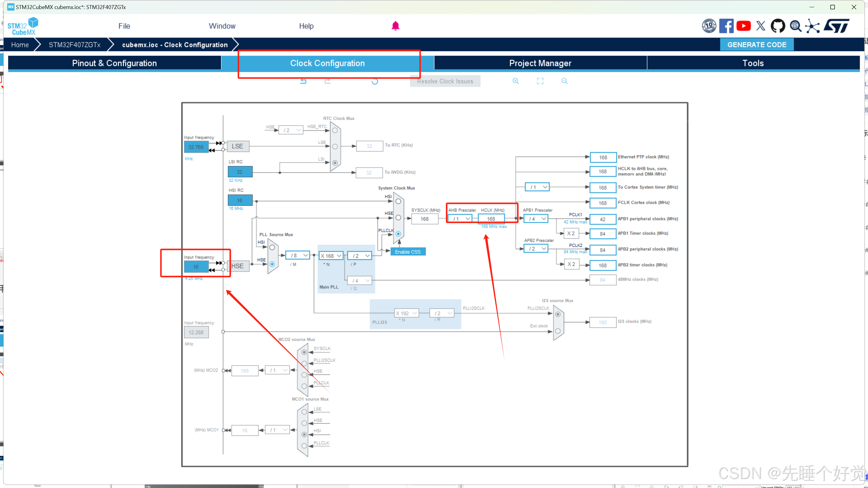Image resolution: width=868 pixels, height=488 pixels.
Task: Open the APB1 Prescaler dropdown
Action: click(536, 219)
